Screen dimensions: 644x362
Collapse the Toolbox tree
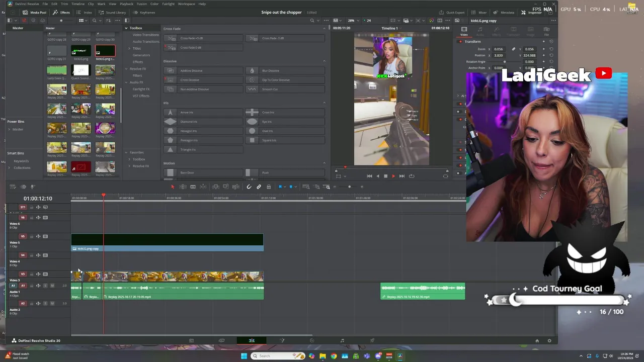(x=126, y=28)
